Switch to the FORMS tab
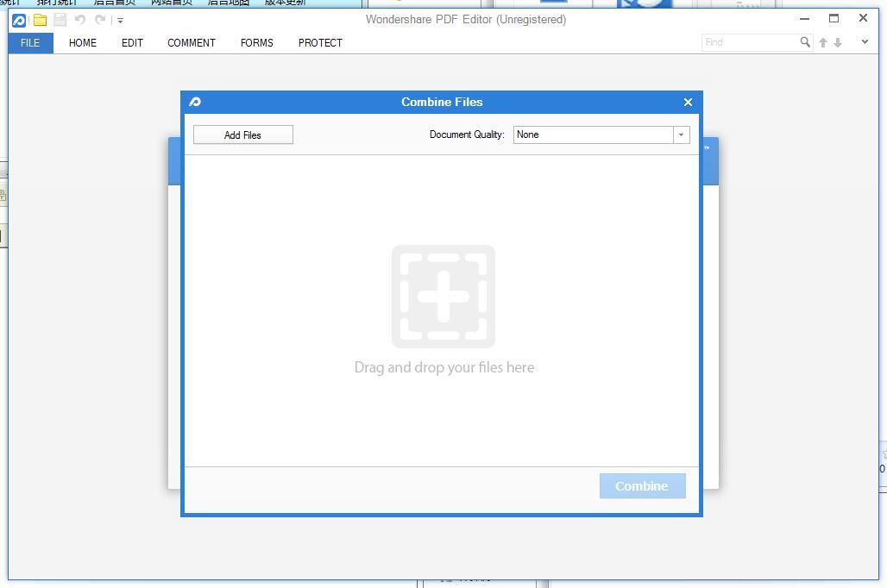This screenshot has height=588, width=887. [x=257, y=43]
